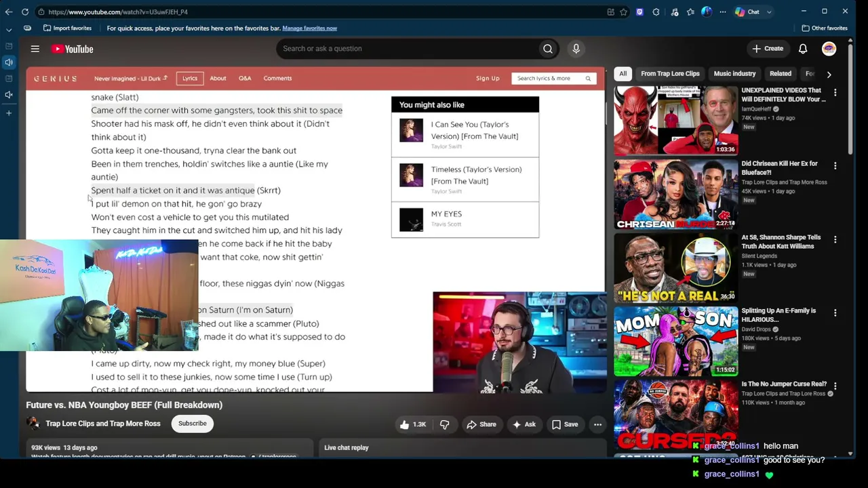Click the IamQueHeff channel name
The height and width of the screenshot is (488, 868).
pos(757,109)
